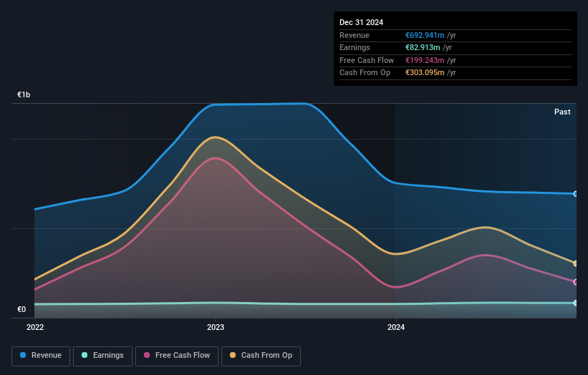The image size is (588, 375).
Task: Click the €692.941m revenue value
Action: [425, 35]
